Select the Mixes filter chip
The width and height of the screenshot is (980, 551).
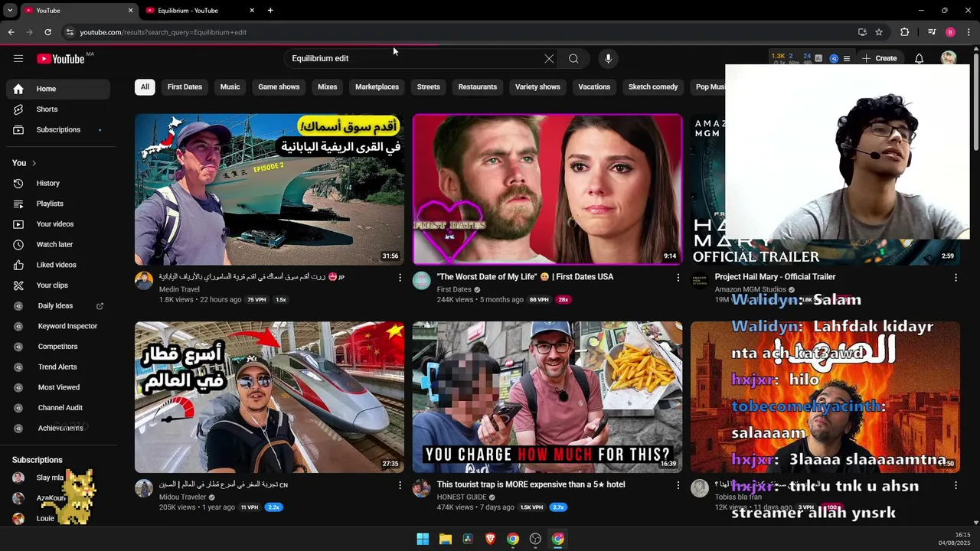pos(328,87)
